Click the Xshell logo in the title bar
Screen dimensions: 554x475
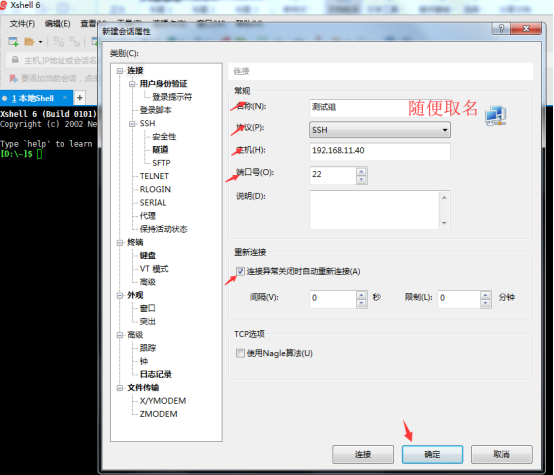(x=4, y=5)
